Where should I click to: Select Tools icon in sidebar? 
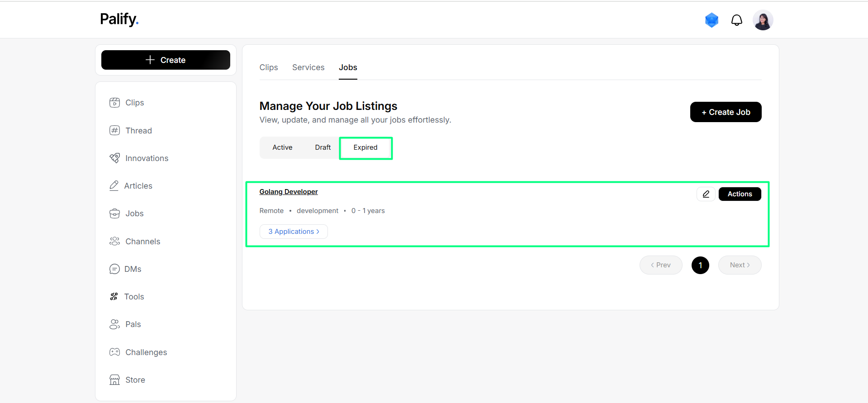point(114,297)
